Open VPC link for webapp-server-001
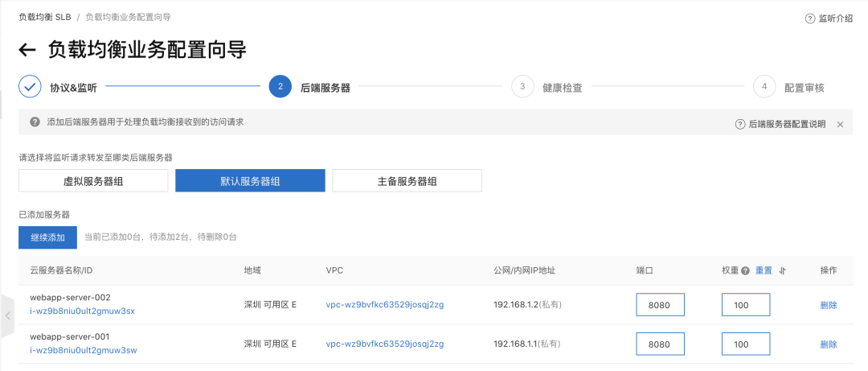Viewport: 868px width, 371px height. click(x=385, y=344)
